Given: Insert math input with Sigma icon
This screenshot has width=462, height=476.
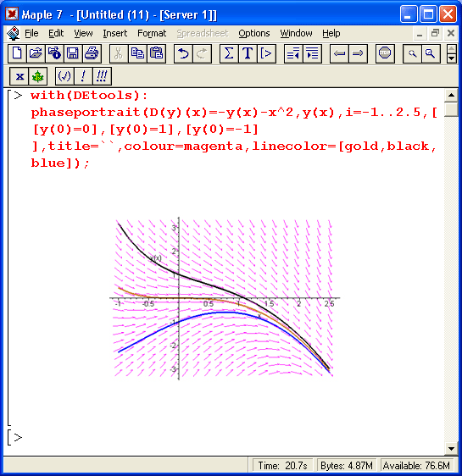Looking at the screenshot, I should 229,53.
